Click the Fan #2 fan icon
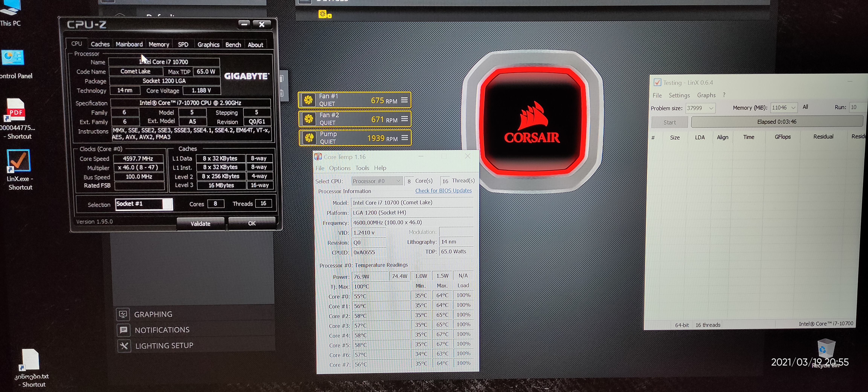868x392 pixels. coord(309,119)
